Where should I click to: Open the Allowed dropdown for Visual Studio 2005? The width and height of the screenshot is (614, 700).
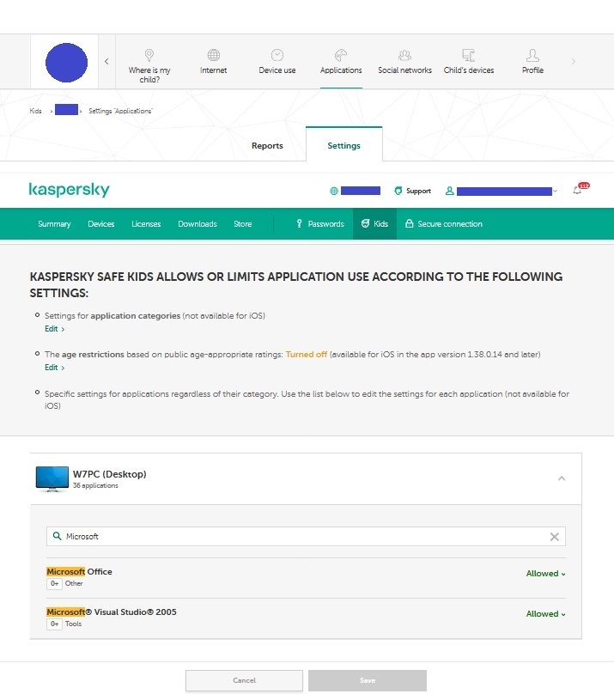[545, 614]
